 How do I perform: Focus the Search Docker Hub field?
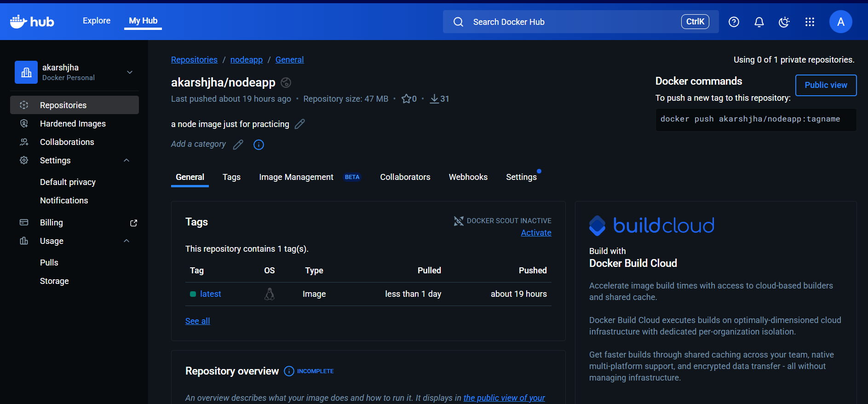581,22
